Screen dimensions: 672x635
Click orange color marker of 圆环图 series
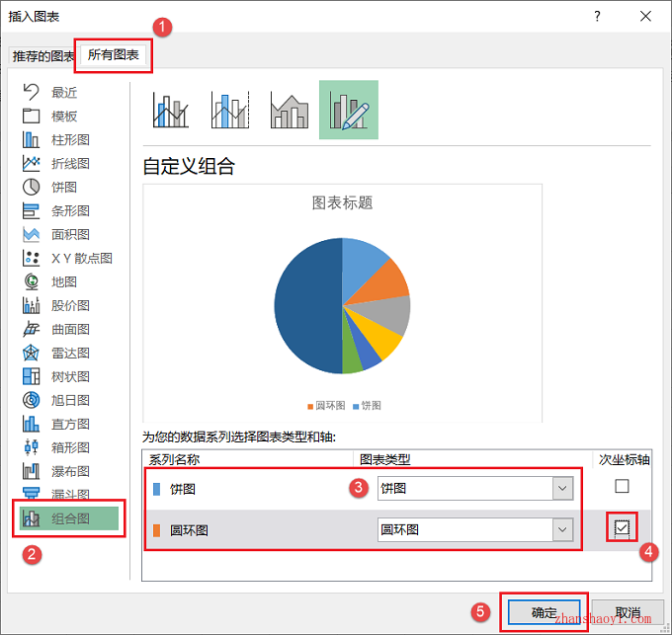pyautogui.click(x=156, y=530)
